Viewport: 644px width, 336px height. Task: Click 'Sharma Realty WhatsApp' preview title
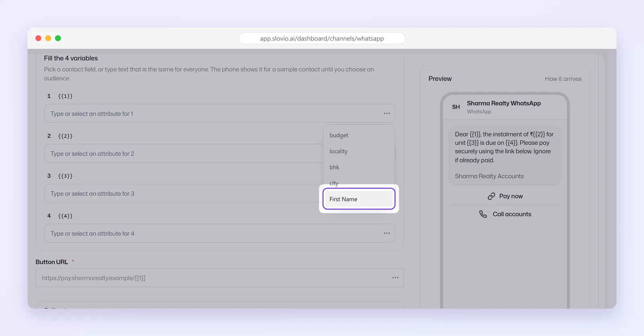coord(504,103)
